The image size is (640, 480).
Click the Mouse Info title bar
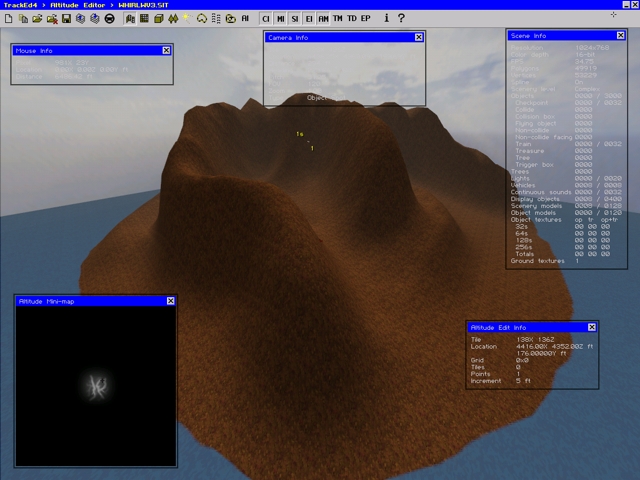pos(92,51)
